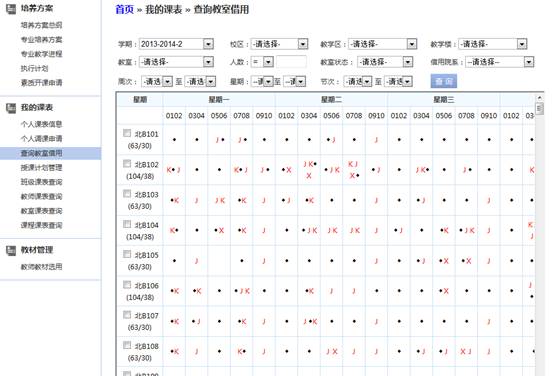Tick the checkbox for room 北B105
The width and height of the screenshot is (554, 376).
pos(127,254)
